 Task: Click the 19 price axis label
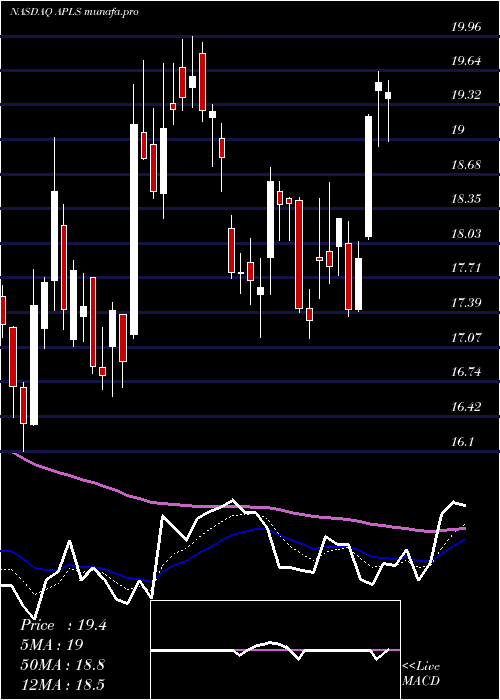coord(458,129)
